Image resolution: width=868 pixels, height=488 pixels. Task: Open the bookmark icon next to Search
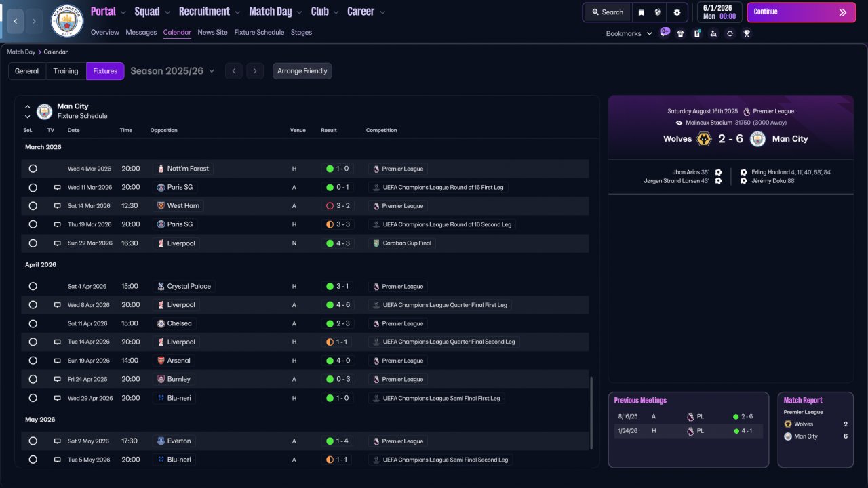(641, 12)
